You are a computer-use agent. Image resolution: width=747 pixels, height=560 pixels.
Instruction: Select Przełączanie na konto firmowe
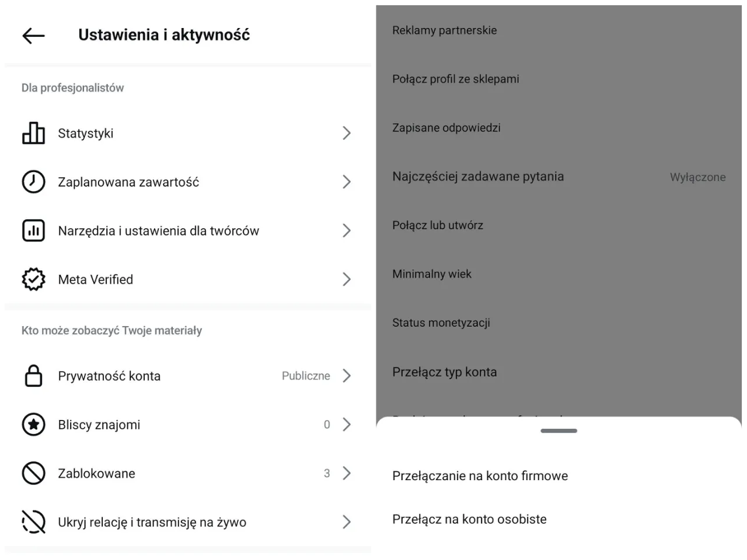tap(480, 476)
